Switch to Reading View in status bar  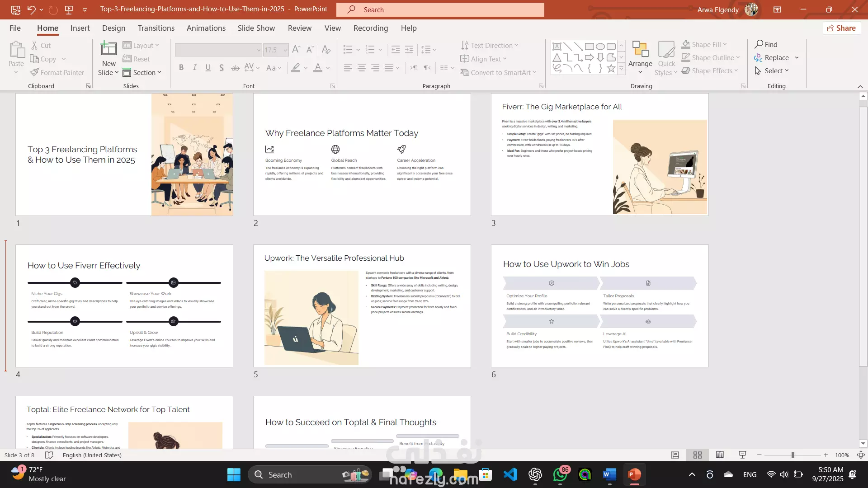[x=720, y=455]
